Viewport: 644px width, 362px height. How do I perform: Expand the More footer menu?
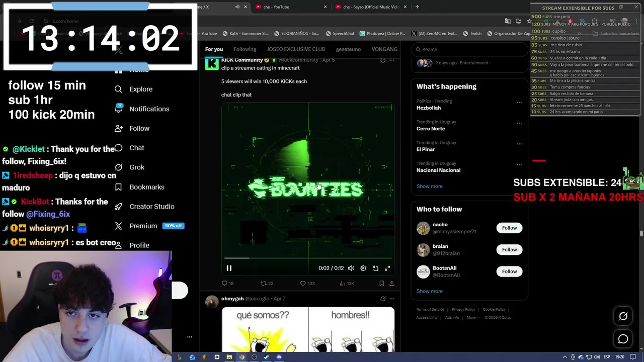473,318
